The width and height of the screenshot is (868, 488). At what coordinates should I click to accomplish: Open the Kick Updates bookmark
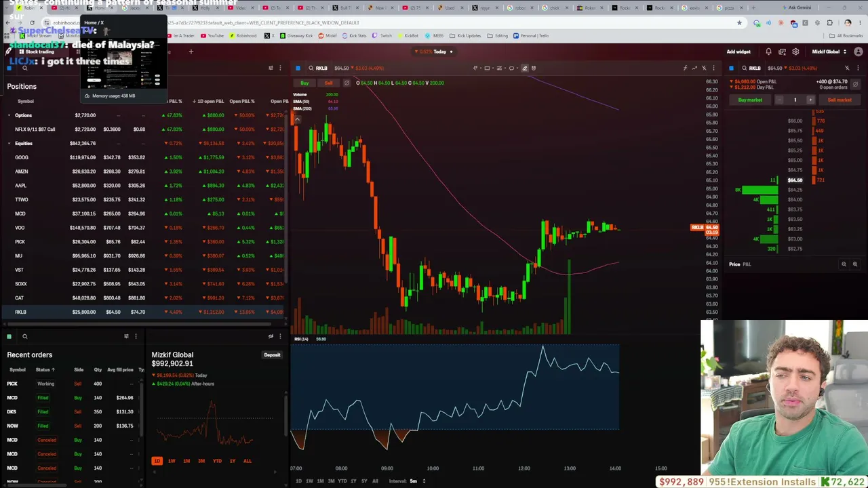tap(466, 36)
